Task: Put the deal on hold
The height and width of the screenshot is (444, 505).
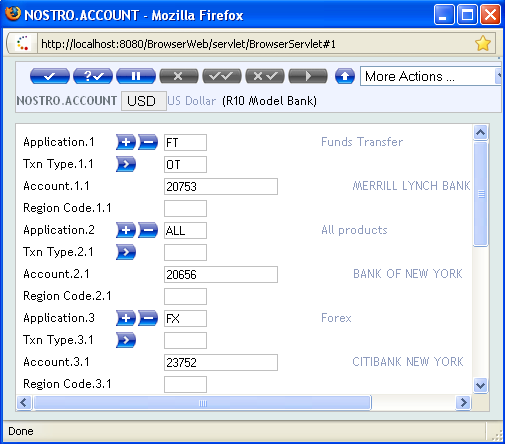Action: click(x=136, y=76)
